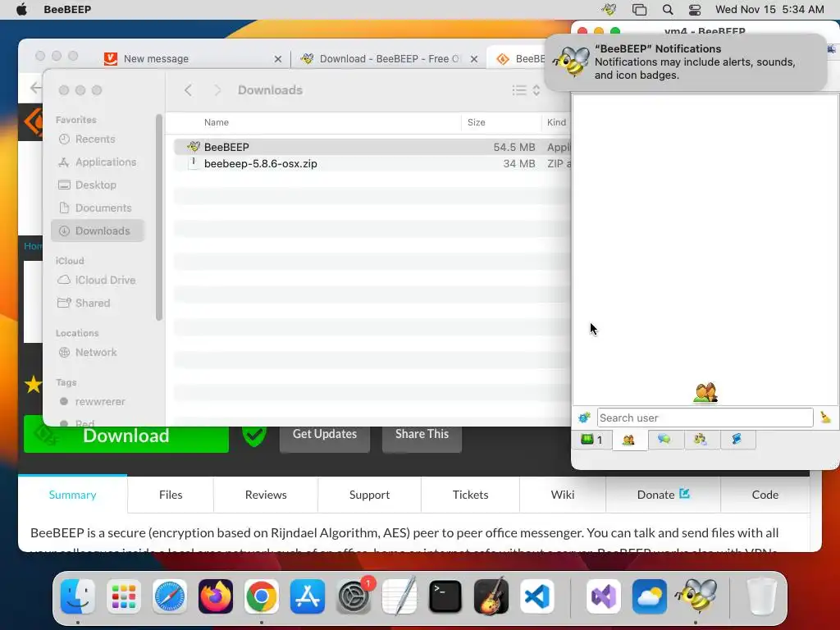Select BeeBEEP app in Downloads list

[372, 147]
